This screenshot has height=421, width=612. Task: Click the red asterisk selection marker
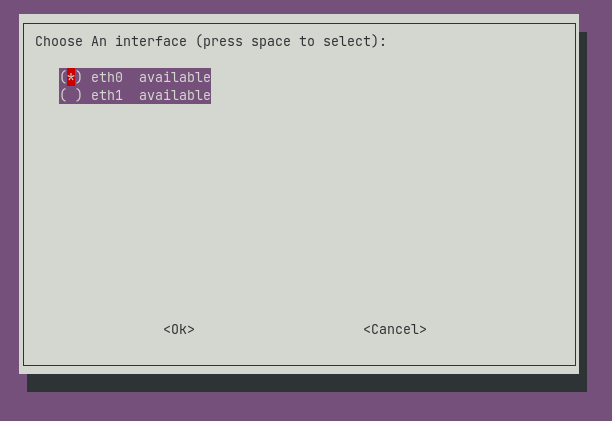click(71, 77)
